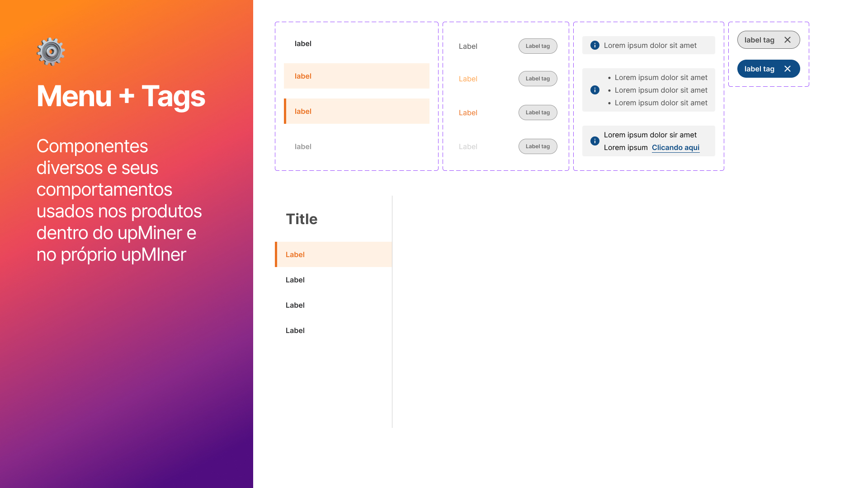The width and height of the screenshot is (868, 488).
Task: Click info icon beside the bulleted list alert
Action: 595,90
